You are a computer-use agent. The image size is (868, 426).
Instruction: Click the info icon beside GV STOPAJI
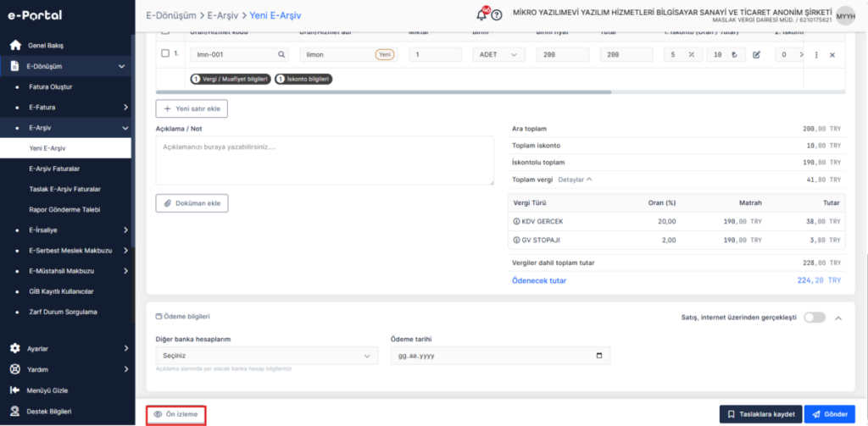pyautogui.click(x=517, y=241)
